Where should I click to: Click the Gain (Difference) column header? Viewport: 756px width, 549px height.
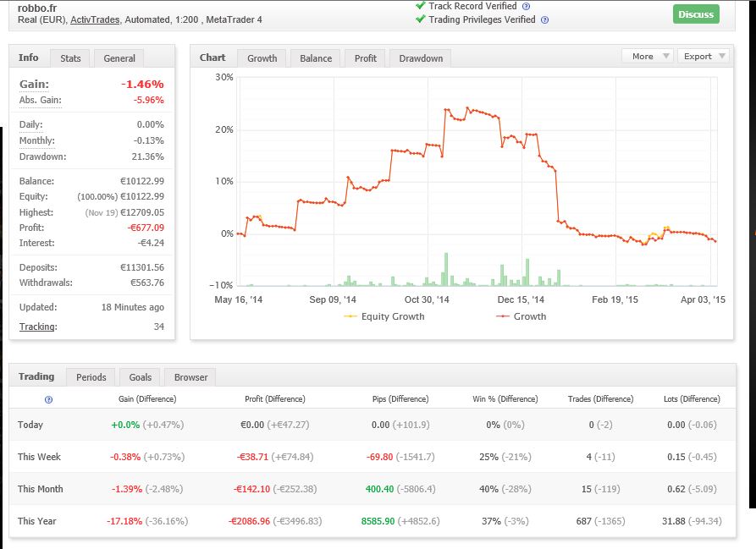147,399
